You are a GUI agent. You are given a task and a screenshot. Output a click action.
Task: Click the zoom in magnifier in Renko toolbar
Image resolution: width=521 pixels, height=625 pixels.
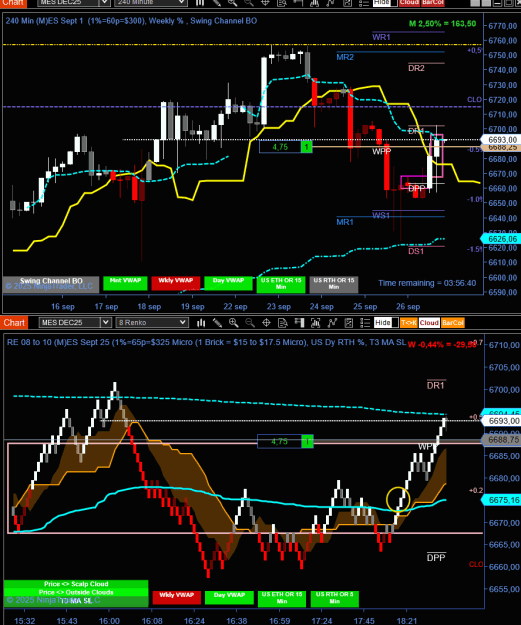[234, 322]
